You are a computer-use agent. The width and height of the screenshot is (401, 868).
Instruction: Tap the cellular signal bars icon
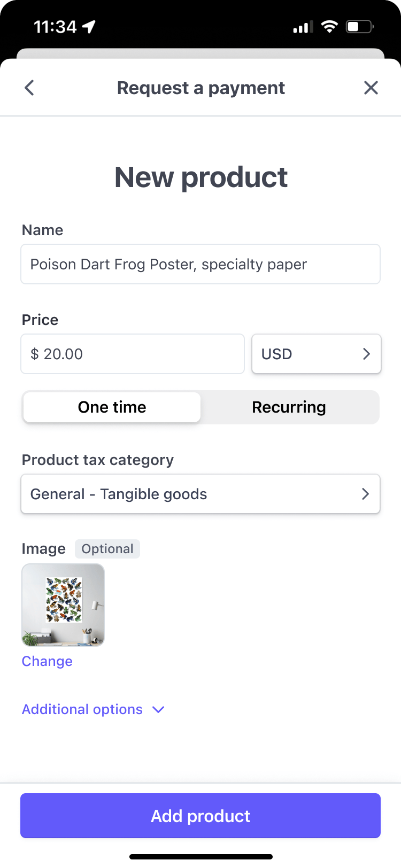pos(303,27)
